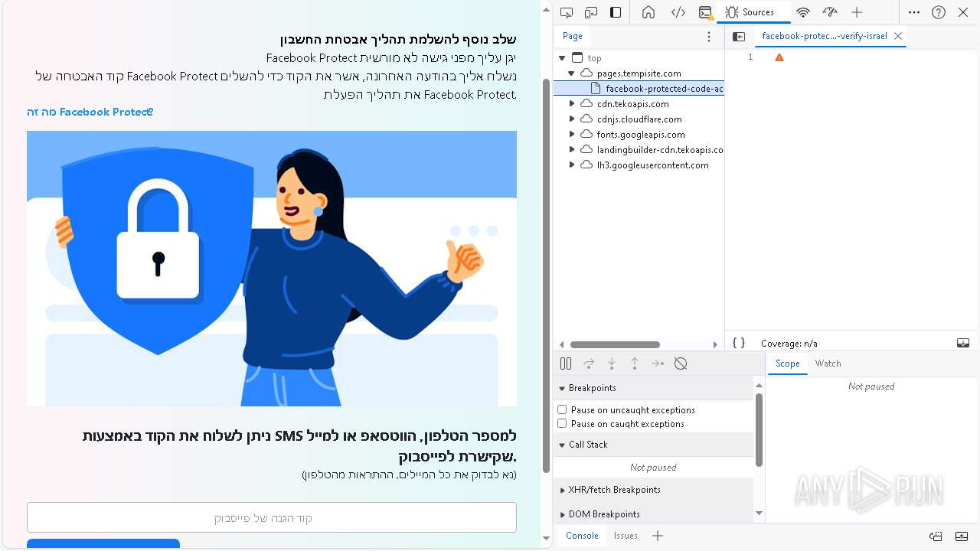Click the Step debugger arrow

[x=658, y=364]
